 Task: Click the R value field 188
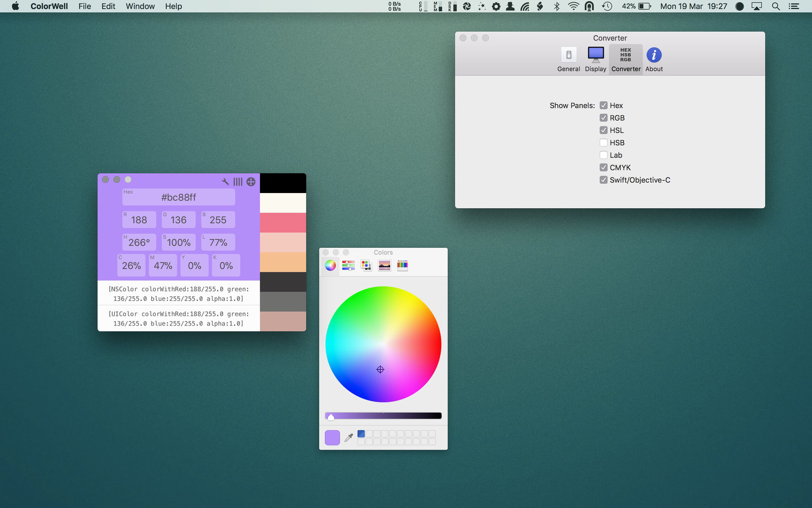(139, 219)
